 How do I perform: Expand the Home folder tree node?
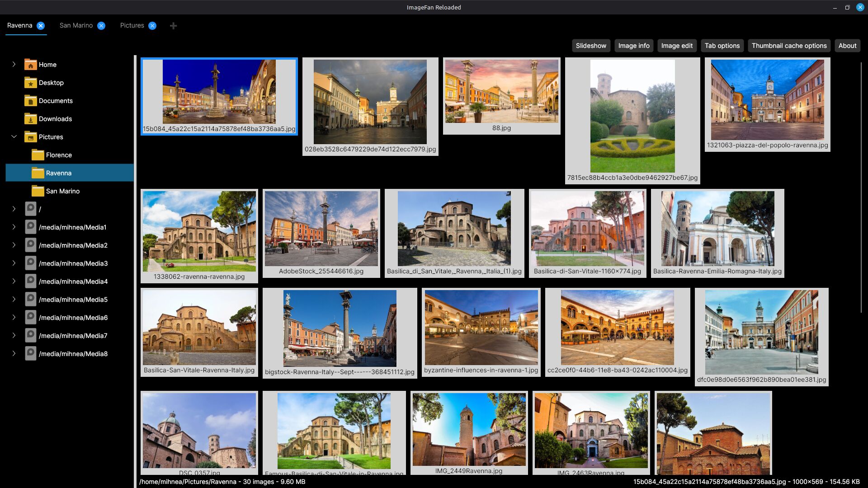14,64
